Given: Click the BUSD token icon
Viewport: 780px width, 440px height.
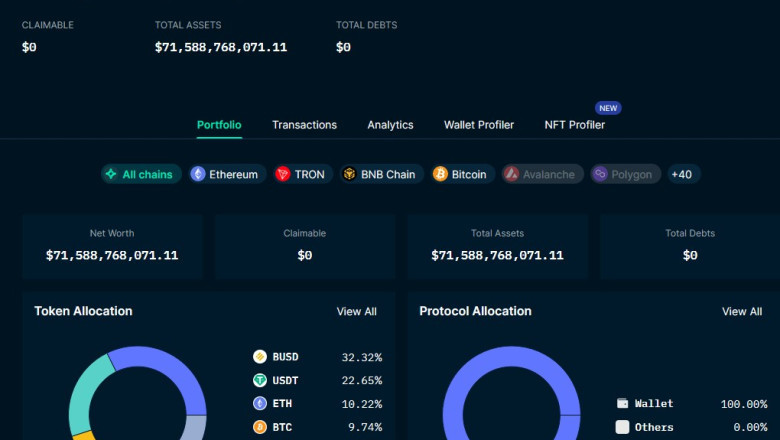Looking at the screenshot, I should (x=260, y=356).
